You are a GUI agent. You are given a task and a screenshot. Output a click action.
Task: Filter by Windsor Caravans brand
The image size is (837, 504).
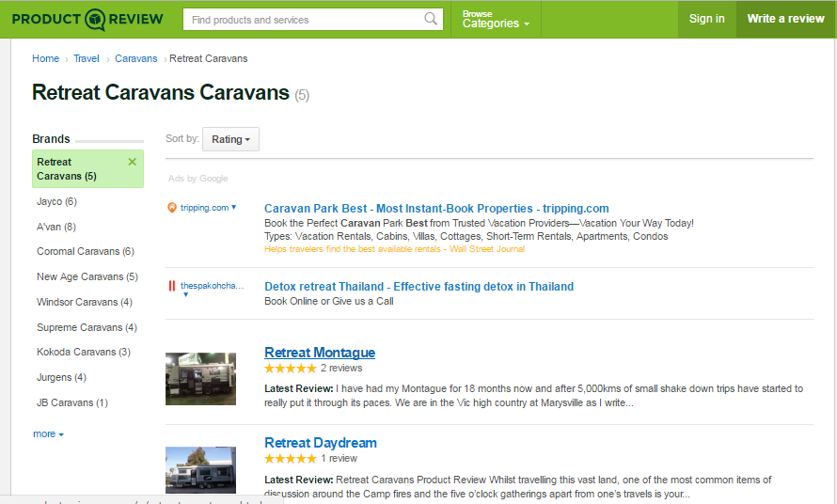point(85,302)
